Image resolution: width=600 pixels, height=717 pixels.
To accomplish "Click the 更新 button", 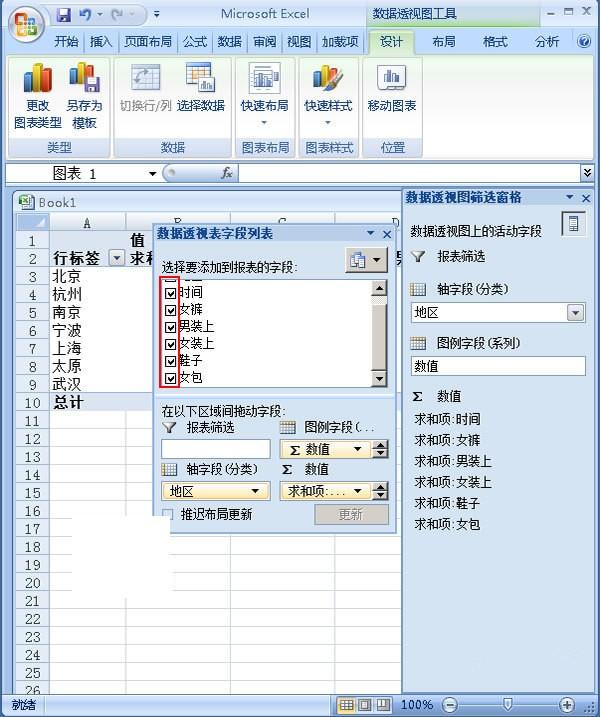I will click(351, 514).
